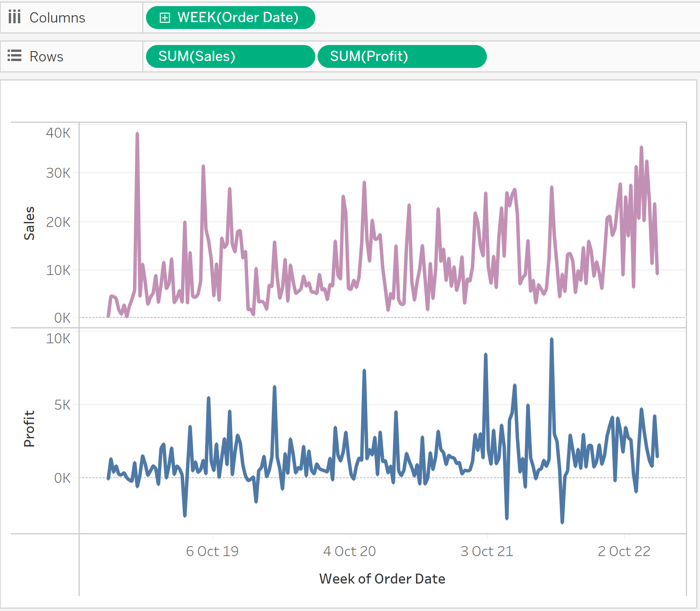Image resolution: width=700 pixels, height=611 pixels.
Task: Select the SUM(Profit) pill on Rows
Action: (402, 56)
